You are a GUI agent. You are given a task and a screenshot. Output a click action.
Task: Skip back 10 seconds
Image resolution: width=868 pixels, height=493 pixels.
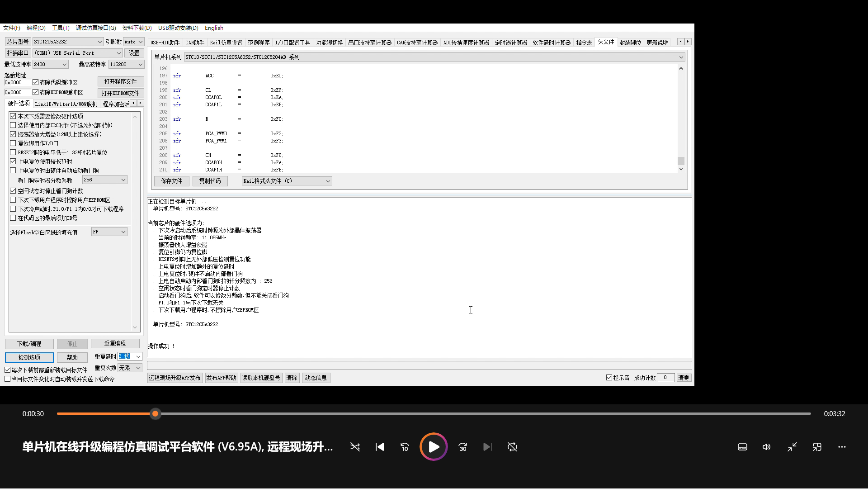405,447
